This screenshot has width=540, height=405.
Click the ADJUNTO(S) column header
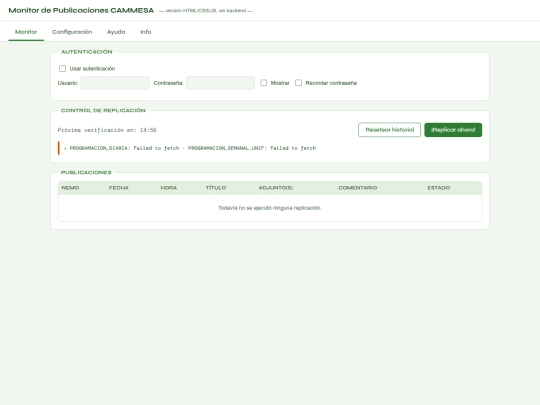276,188
